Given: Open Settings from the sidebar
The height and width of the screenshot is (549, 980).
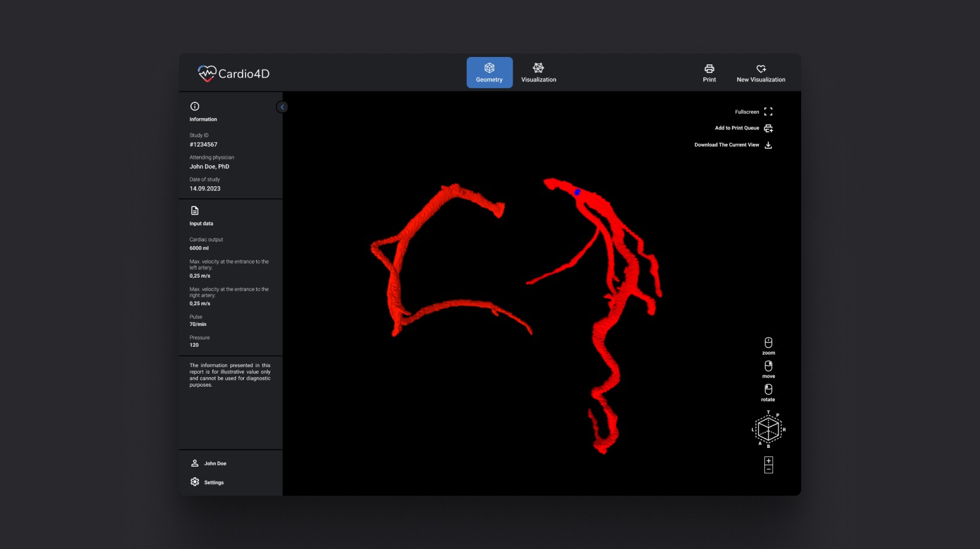Looking at the screenshot, I should click(x=207, y=482).
